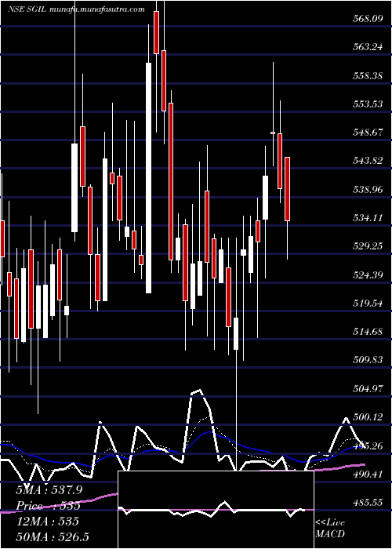Click the 500.12 price axis label
This screenshot has width=392, height=549.
click(x=367, y=417)
